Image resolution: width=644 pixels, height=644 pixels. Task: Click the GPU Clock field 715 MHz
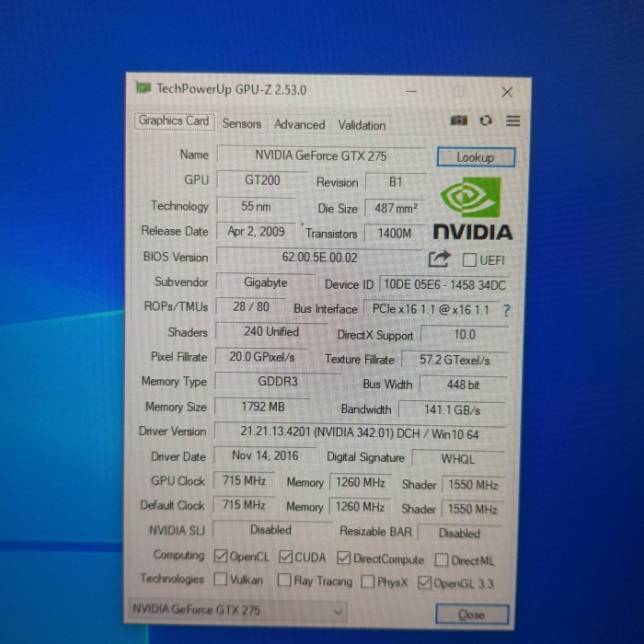click(x=244, y=480)
